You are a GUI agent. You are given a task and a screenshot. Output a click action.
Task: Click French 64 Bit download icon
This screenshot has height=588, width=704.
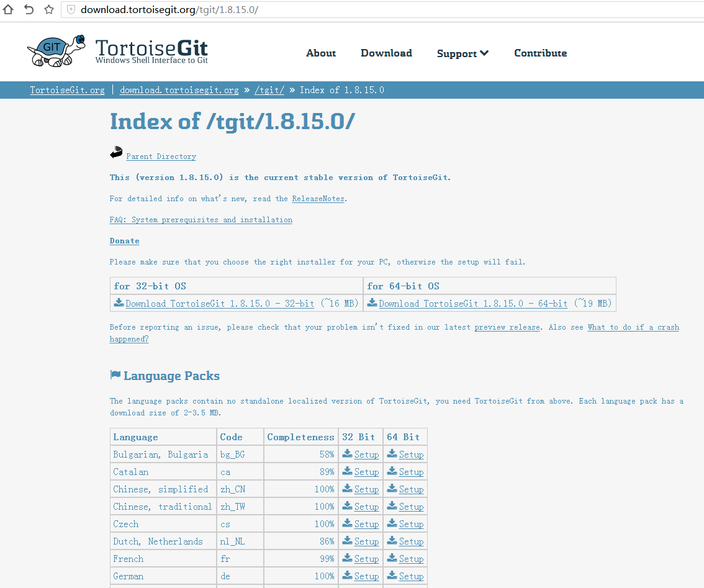392,558
